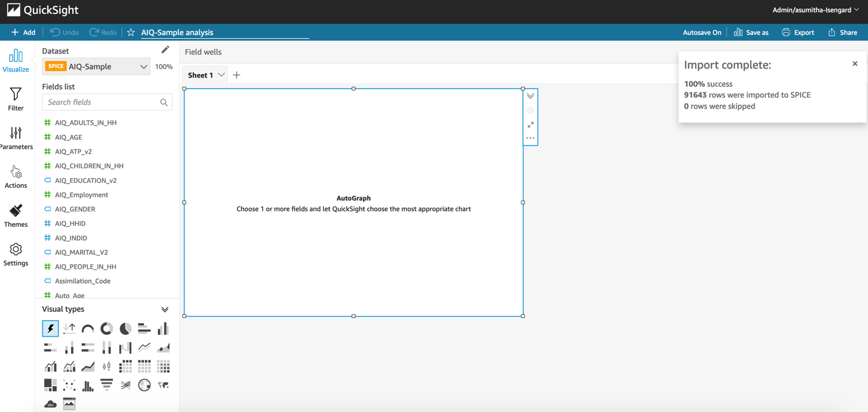Image resolution: width=868 pixels, height=412 pixels.
Task: Select the Waterfall chart visual type
Action: (x=126, y=348)
